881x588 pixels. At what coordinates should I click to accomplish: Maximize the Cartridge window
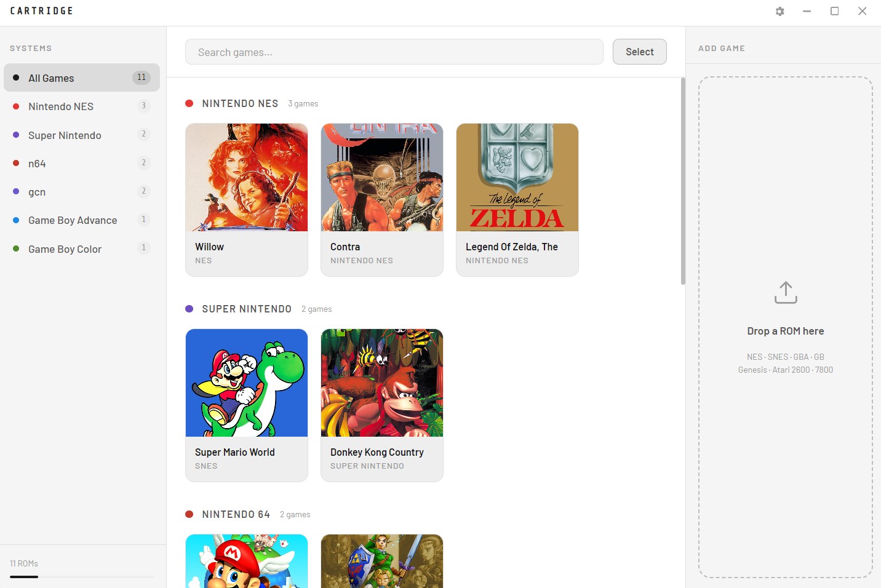(834, 11)
